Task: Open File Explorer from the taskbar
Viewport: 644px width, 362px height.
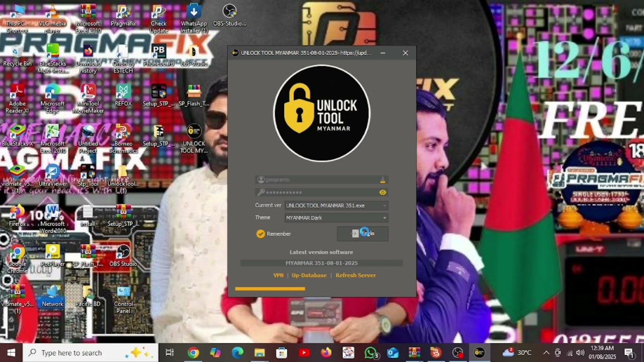Action: point(260,352)
